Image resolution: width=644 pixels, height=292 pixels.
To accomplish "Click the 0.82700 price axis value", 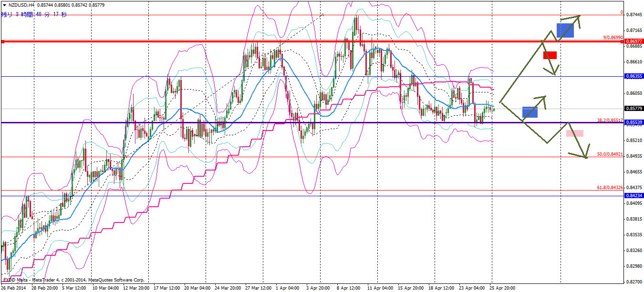I will 634,282.
